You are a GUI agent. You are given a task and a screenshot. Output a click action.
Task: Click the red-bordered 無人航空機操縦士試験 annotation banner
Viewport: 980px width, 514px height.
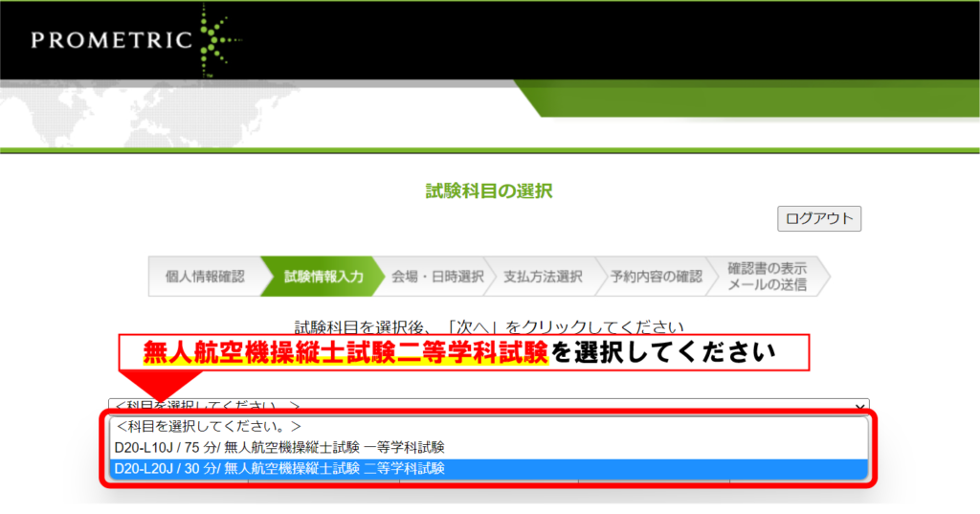[464, 352]
